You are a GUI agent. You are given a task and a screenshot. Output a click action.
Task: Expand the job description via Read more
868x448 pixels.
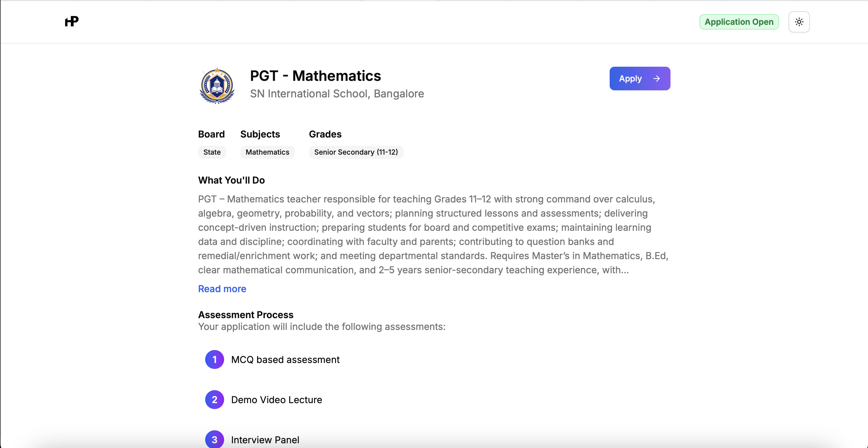(222, 289)
